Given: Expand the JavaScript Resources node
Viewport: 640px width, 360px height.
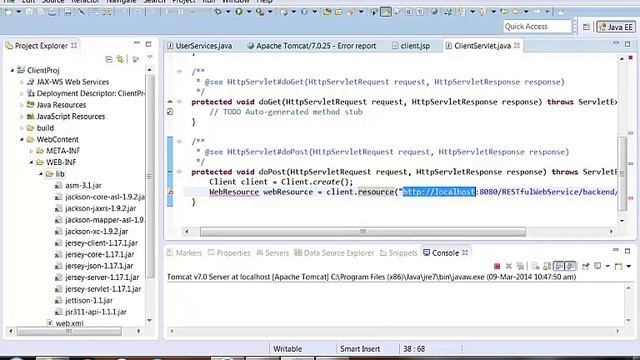Looking at the screenshot, I should click(22, 116).
